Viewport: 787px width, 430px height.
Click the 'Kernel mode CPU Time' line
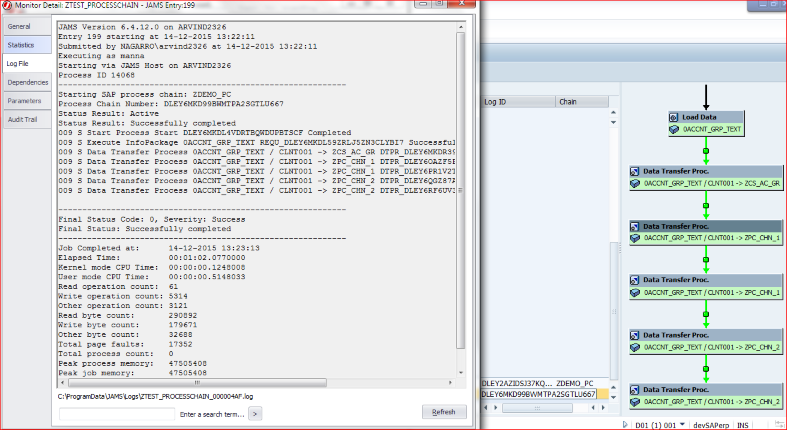(152, 267)
